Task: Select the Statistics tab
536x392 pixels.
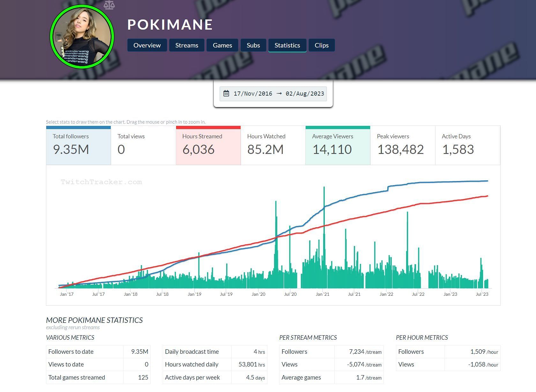Action: click(287, 45)
